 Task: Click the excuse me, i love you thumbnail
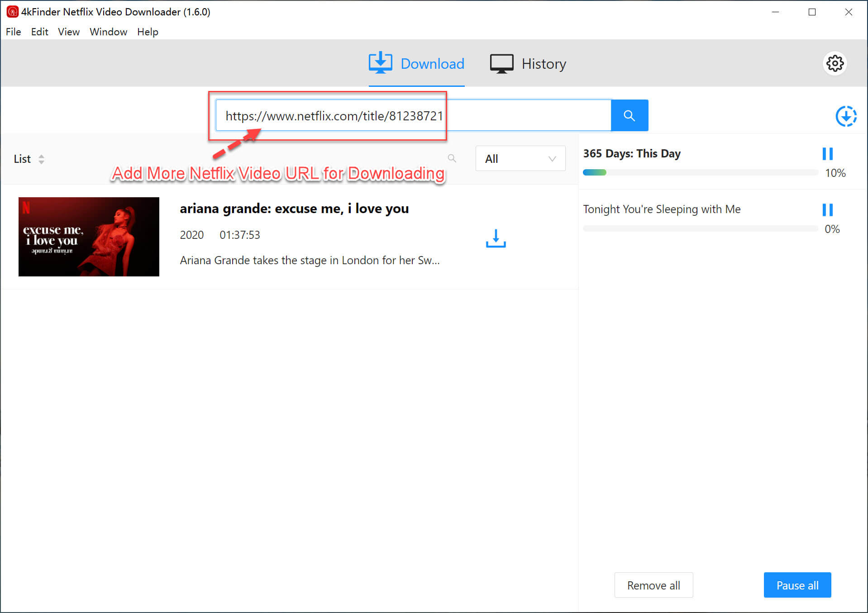(x=89, y=237)
